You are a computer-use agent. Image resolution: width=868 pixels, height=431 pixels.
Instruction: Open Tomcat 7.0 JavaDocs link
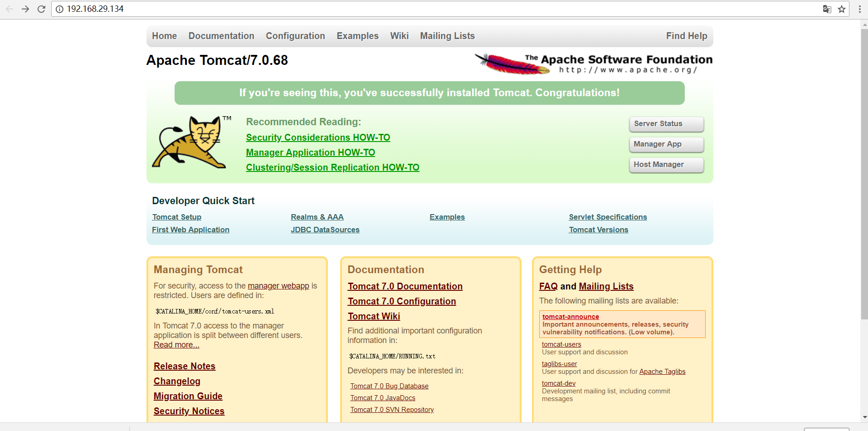pos(383,398)
